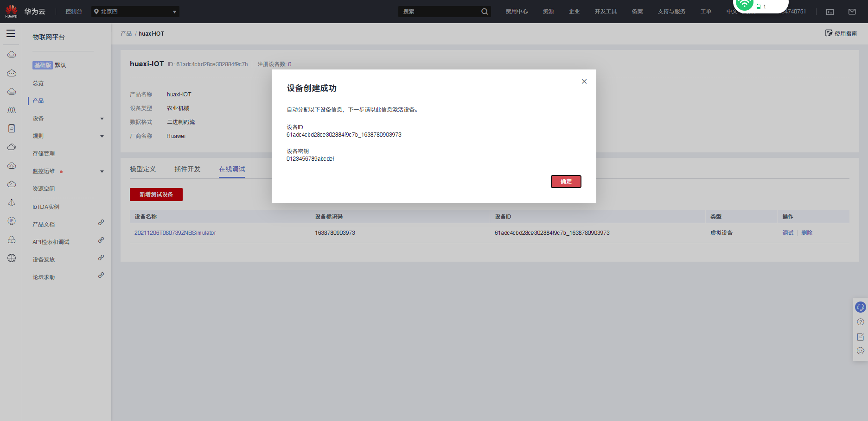Click the 虚拟设备 type cell
The height and width of the screenshot is (421, 868).
coord(721,233)
